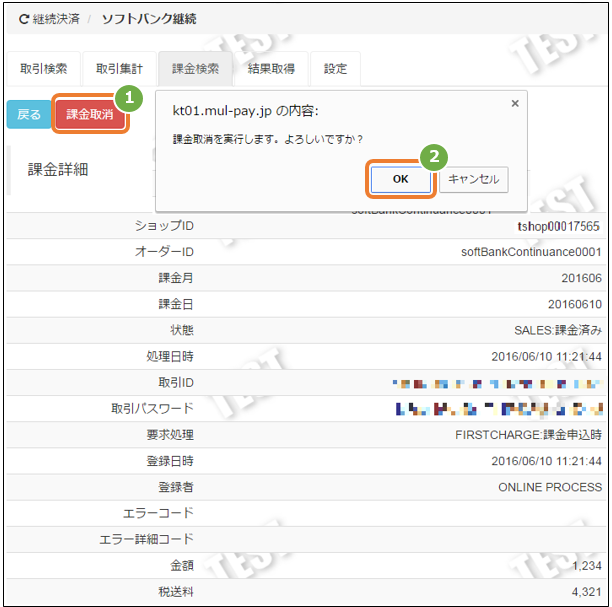
Task: Click the エラーコード row label
Action: 158,513
